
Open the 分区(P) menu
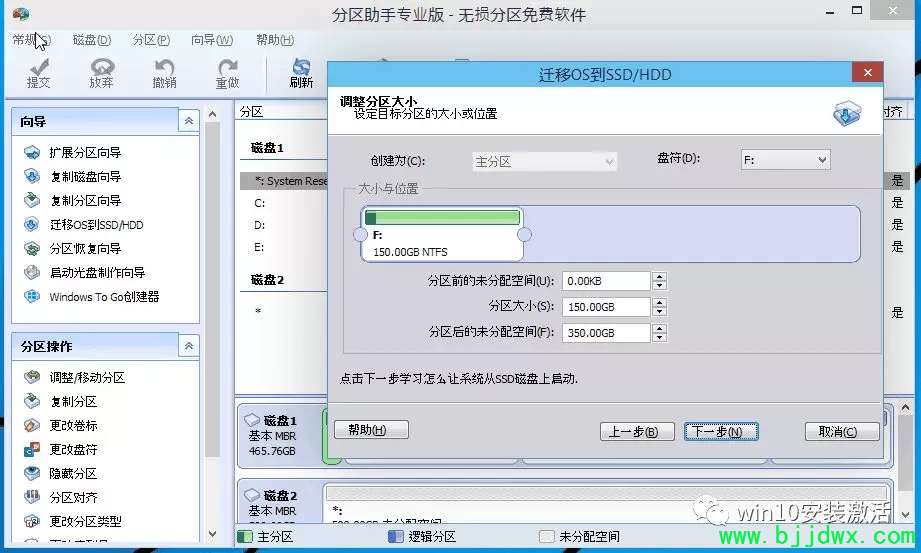151,40
